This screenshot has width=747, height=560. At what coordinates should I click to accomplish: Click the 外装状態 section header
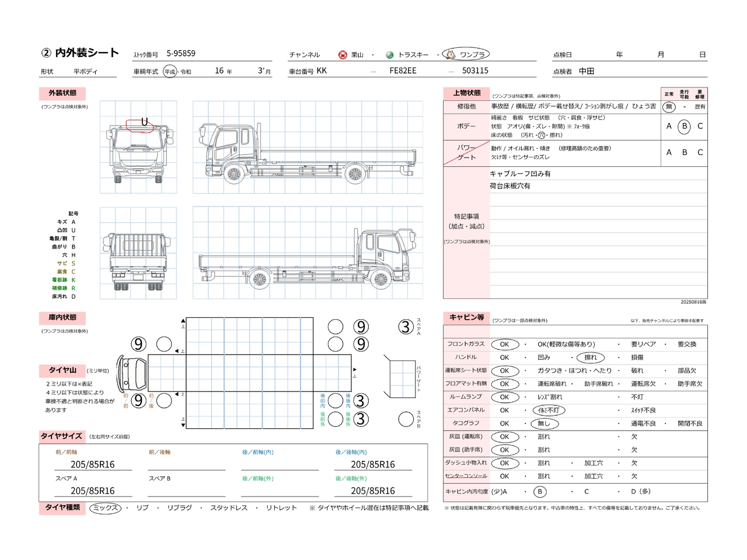62,93
